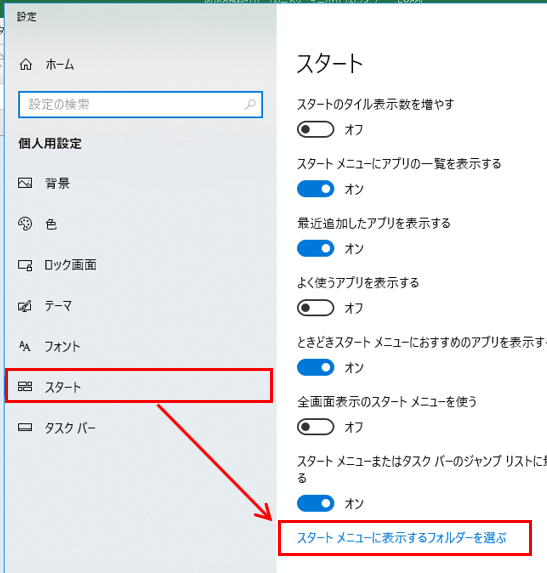
Task: Select the テーマ brush icon
Action: [x=25, y=306]
